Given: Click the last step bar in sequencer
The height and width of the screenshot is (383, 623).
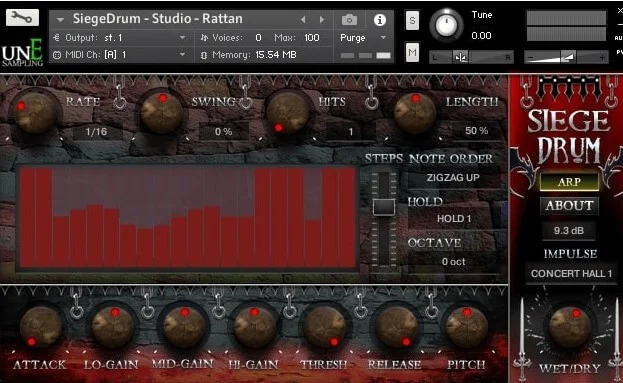Looking at the screenshot, I should coord(348,218).
